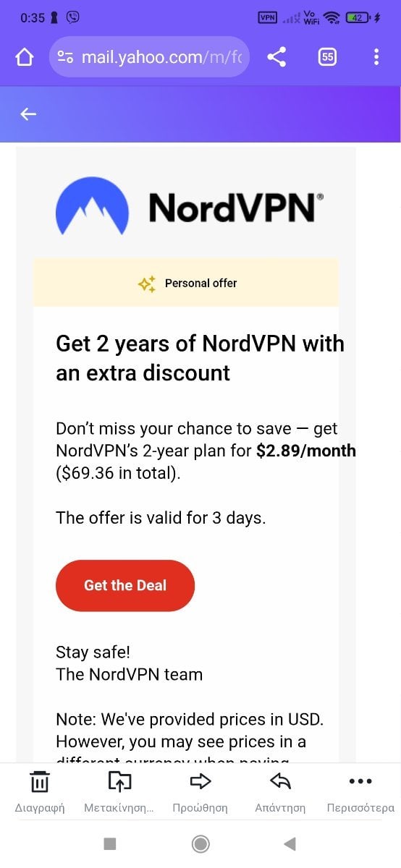Reply with Απάντηση icon
The height and width of the screenshot is (868, 401).
click(x=280, y=791)
